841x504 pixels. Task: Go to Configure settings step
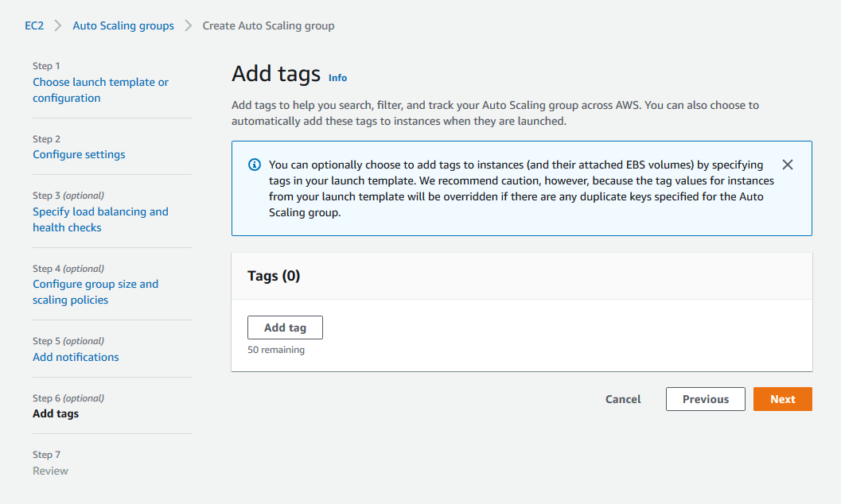(79, 154)
